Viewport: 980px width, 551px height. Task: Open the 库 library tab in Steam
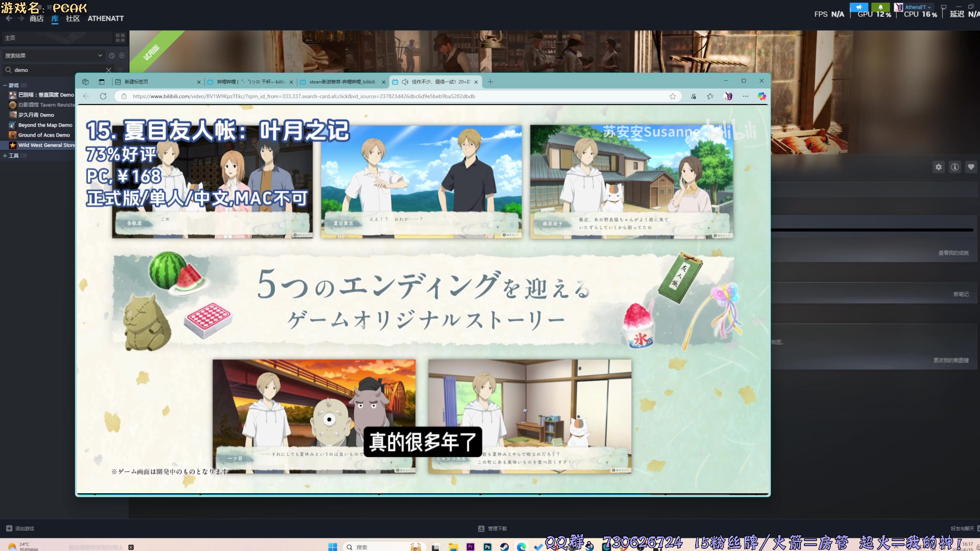click(x=55, y=18)
